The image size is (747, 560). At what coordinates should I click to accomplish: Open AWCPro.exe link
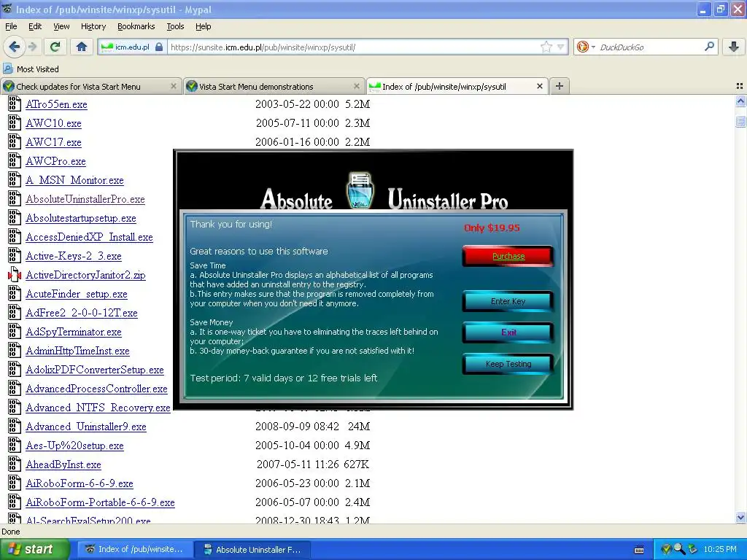pos(55,161)
